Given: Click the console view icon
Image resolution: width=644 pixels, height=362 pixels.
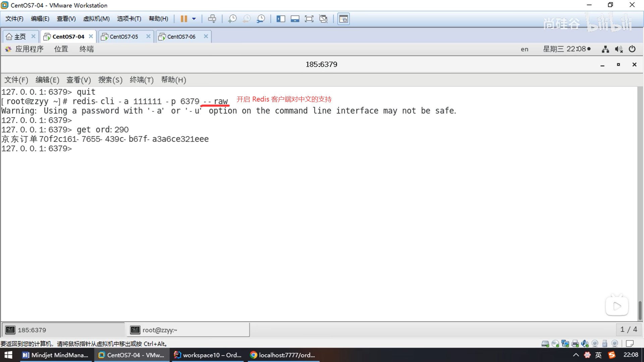Looking at the screenshot, I should tap(343, 19).
